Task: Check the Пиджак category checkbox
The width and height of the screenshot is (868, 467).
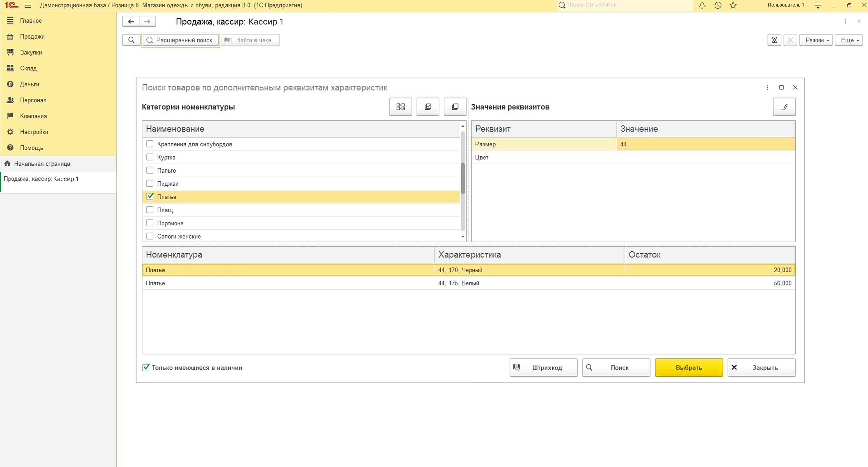Action: (150, 184)
